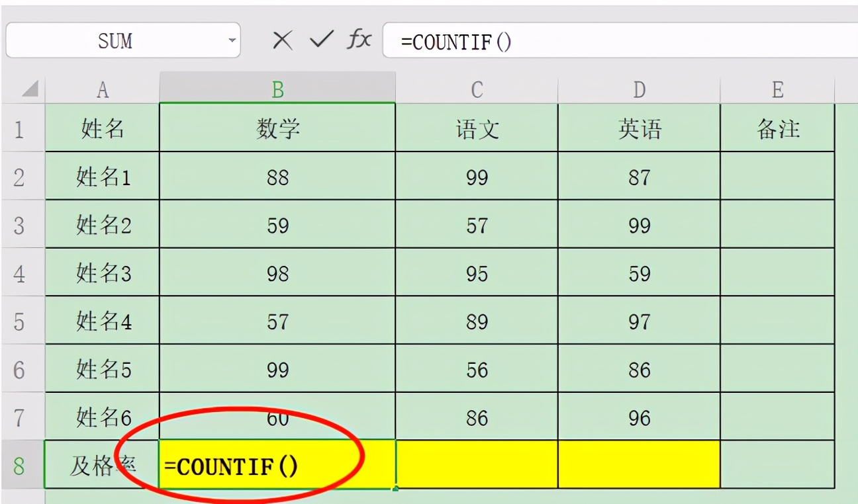The width and height of the screenshot is (858, 504).
Task: Select cell 姓名6
Action: pyautogui.click(x=102, y=417)
